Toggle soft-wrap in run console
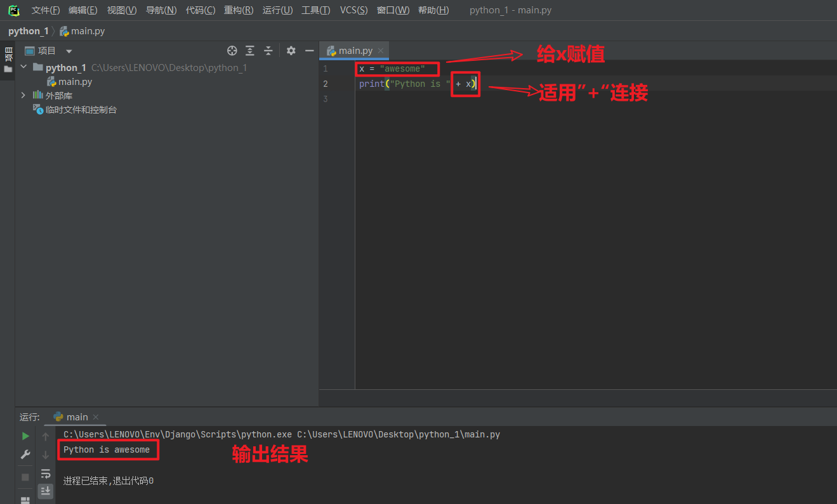837x504 pixels. pos(46,473)
